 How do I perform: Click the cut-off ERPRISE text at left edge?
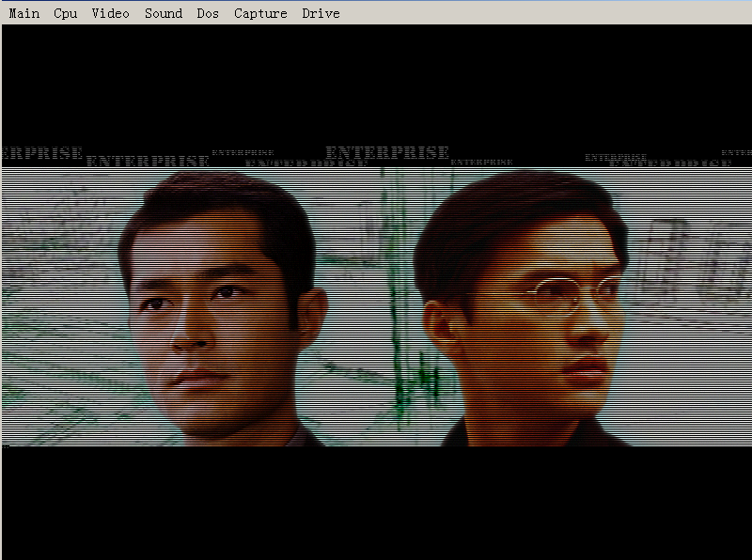41,153
